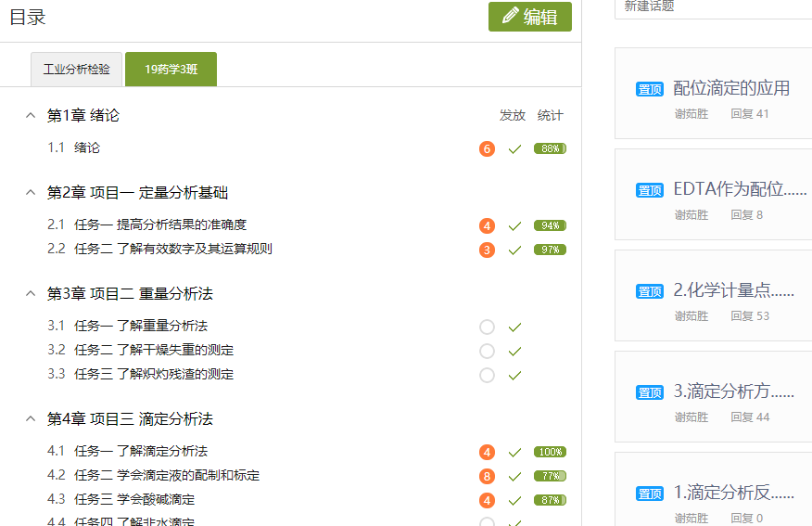This screenshot has height=526, width=812.
Task: Collapse 第4章 项目三 滴定分析法 chapter
Action: pyautogui.click(x=31, y=419)
